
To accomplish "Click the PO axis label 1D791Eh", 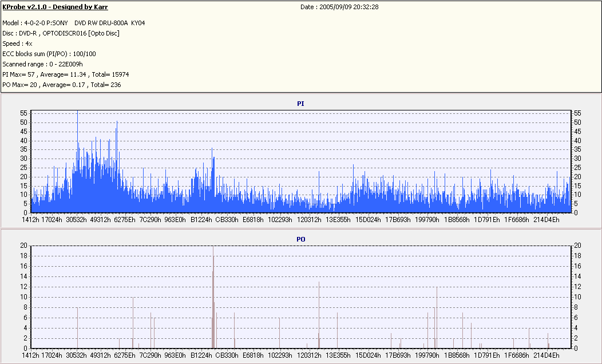I will [x=487, y=355].
